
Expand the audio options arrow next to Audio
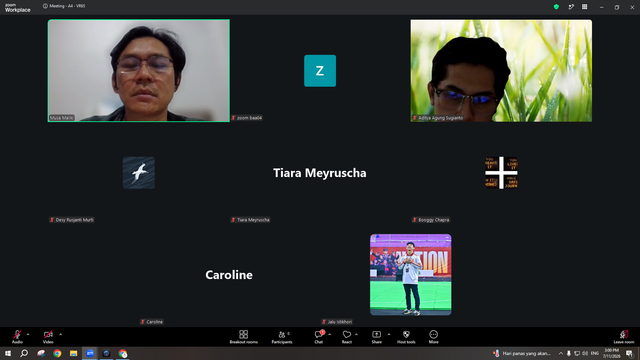28,334
